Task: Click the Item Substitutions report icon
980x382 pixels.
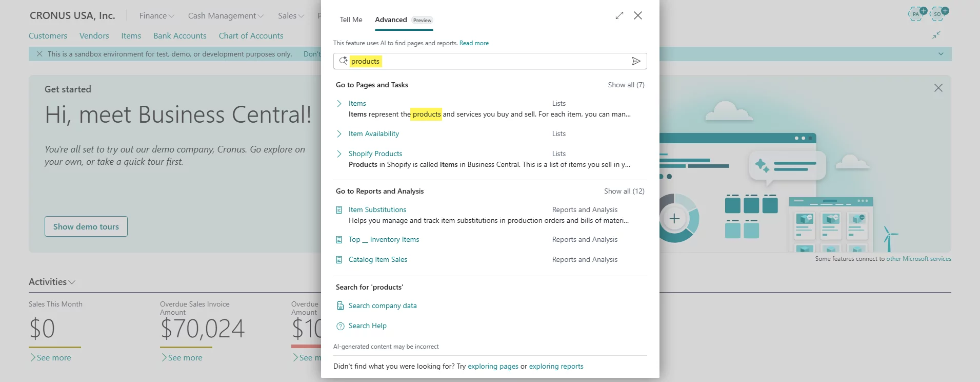Action: pyautogui.click(x=339, y=210)
